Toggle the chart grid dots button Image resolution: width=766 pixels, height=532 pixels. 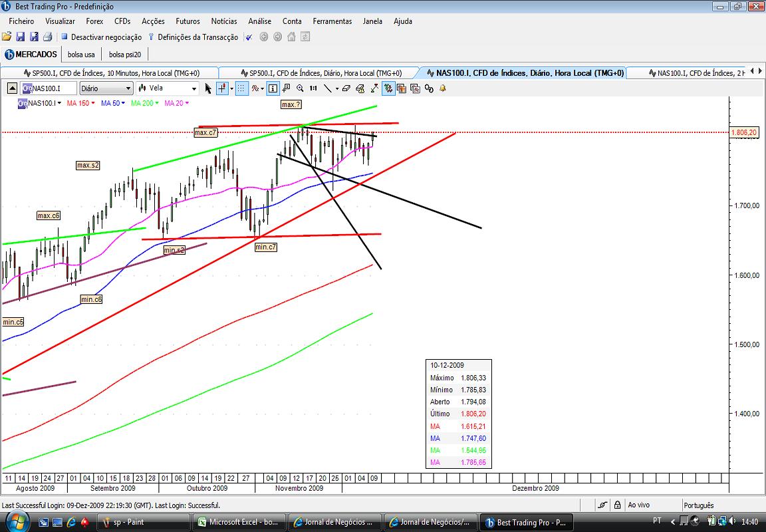241,88
